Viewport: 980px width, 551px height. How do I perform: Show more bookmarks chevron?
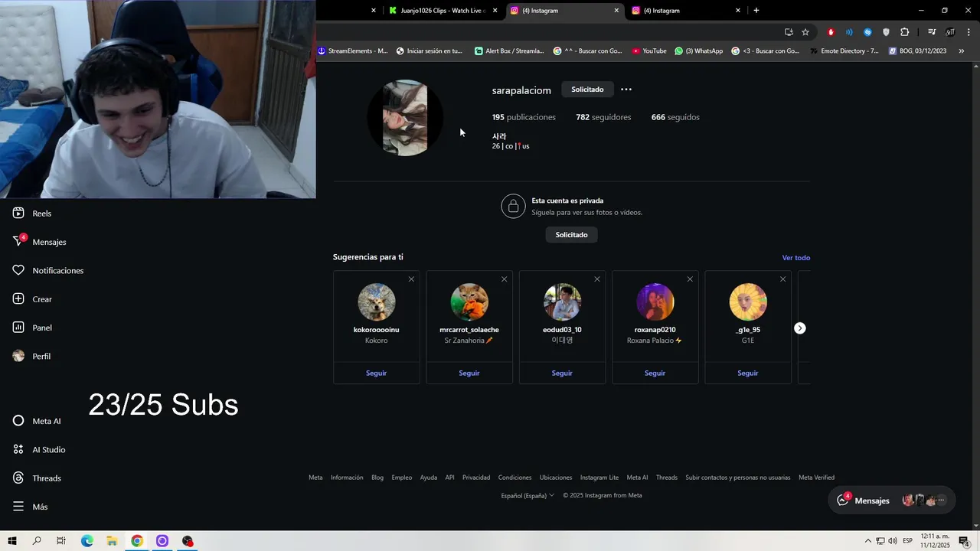click(x=962, y=51)
